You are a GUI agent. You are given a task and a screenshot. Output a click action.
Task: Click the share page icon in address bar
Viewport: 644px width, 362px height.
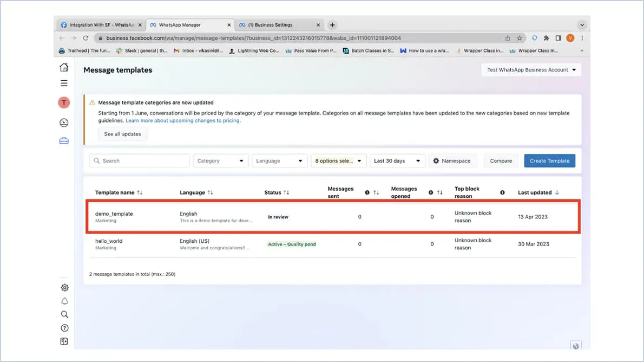(508, 38)
